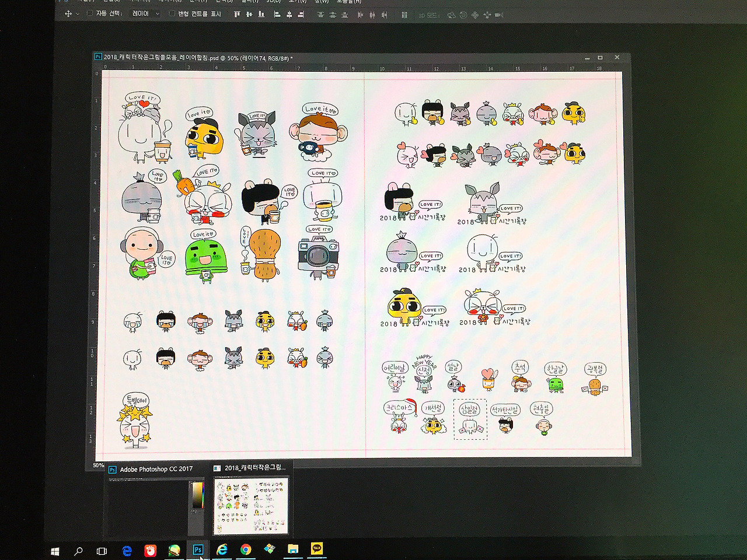This screenshot has width=747, height=560.
Task: Select the 3D pan camera mode icon
Action: (476, 16)
